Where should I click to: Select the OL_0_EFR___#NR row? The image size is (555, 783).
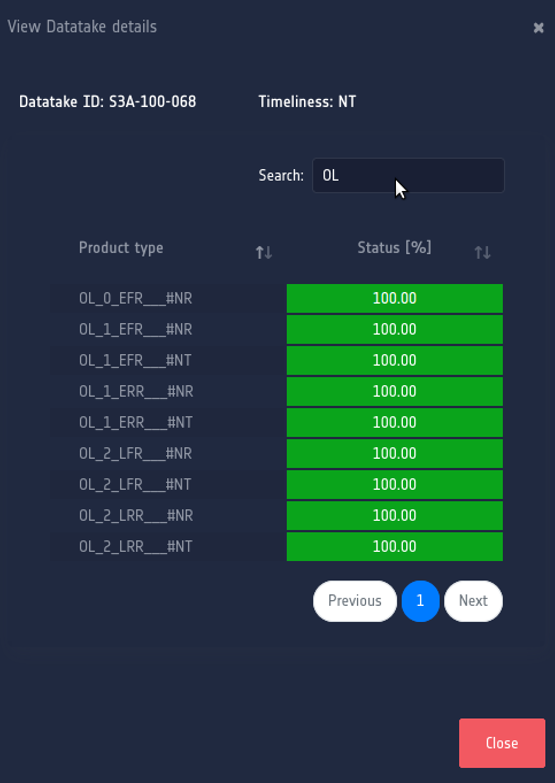[276, 299]
